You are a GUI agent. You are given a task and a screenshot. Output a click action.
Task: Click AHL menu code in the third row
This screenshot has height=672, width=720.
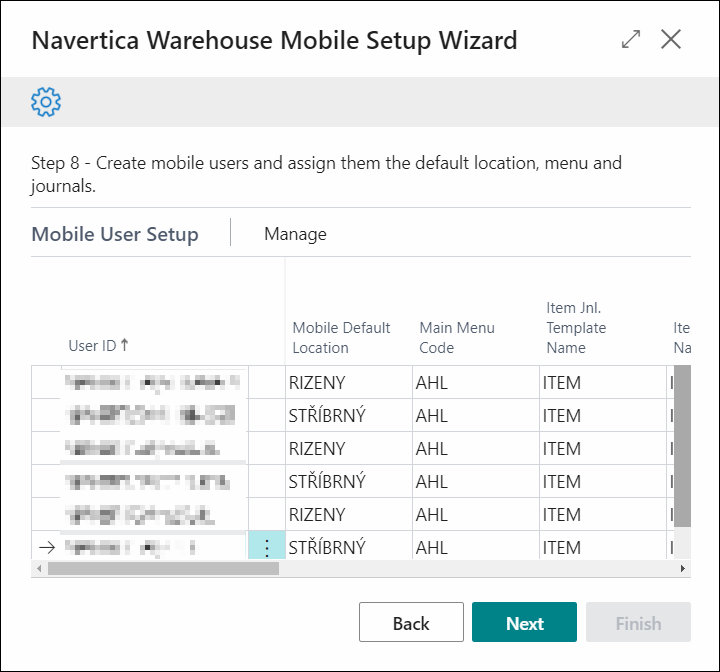click(x=476, y=448)
